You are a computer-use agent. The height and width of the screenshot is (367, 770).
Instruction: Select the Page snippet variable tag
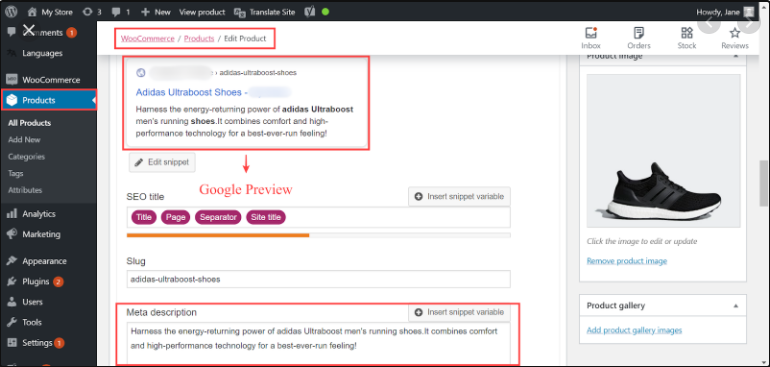[175, 217]
